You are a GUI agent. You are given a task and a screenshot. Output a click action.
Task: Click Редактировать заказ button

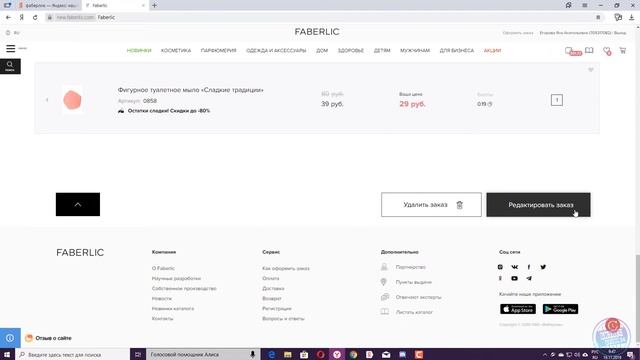538,204
